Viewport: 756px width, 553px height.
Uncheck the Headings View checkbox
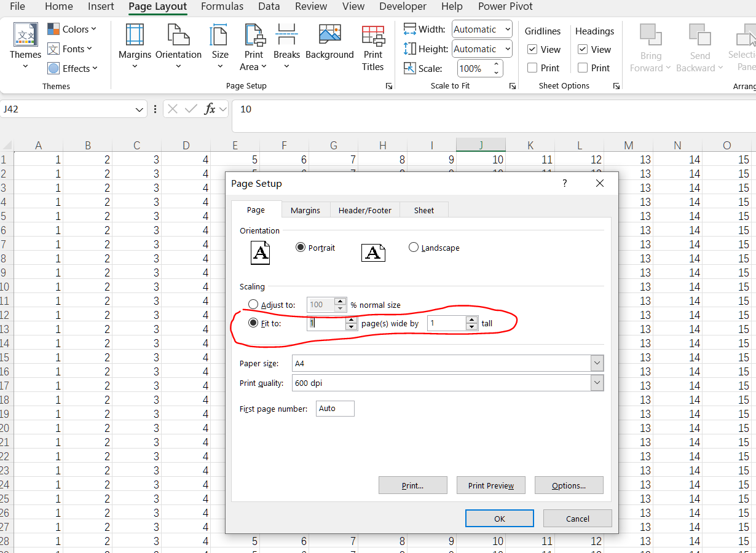(x=583, y=50)
